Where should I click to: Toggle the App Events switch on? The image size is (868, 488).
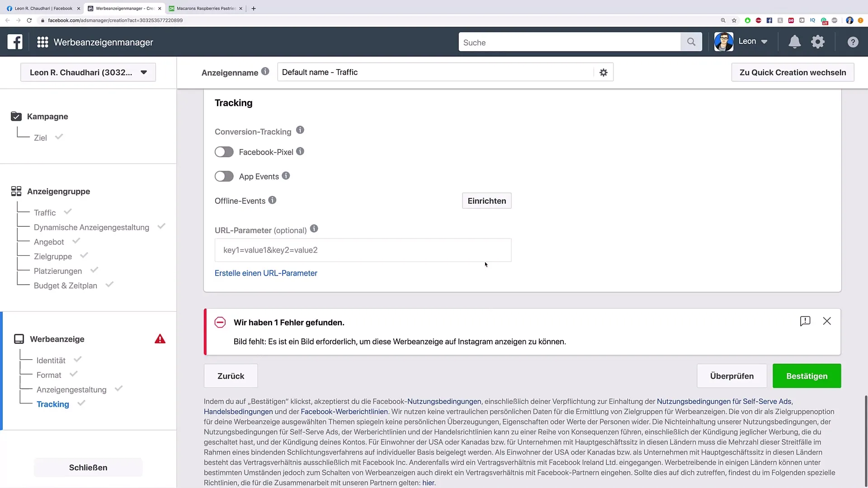(x=224, y=176)
